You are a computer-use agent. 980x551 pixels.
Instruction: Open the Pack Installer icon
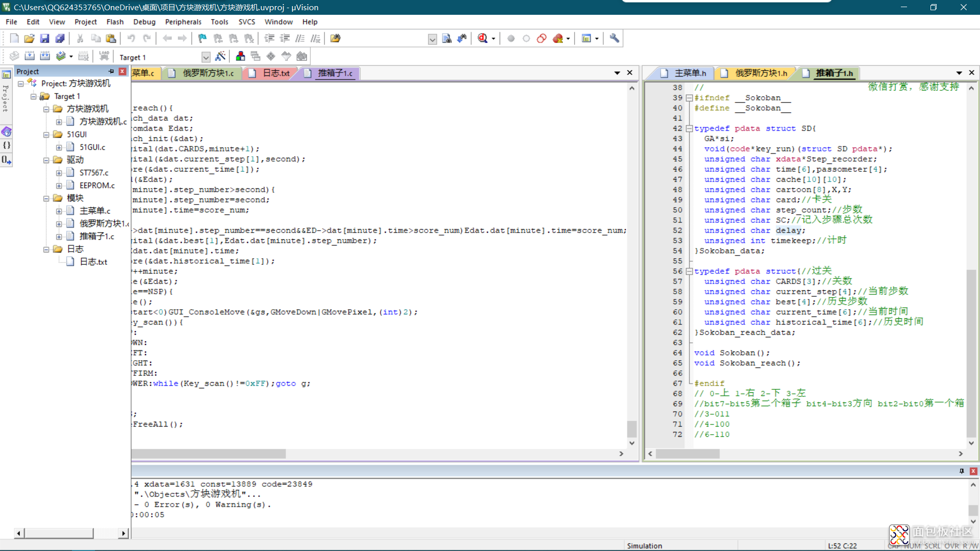[x=302, y=56]
